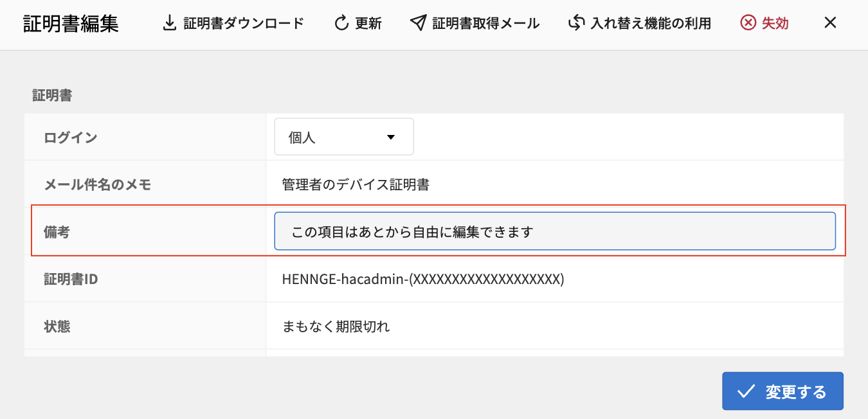Click the まもなく期限切れ status value

pos(336,326)
